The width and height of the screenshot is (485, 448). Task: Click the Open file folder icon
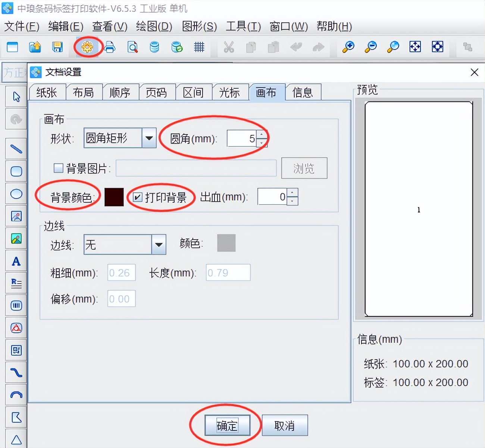(x=35, y=47)
